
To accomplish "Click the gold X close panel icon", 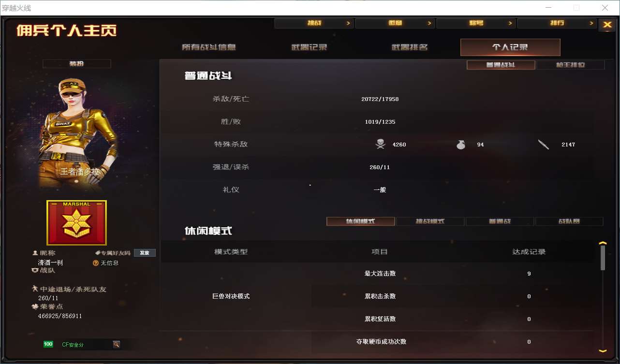I will [607, 25].
